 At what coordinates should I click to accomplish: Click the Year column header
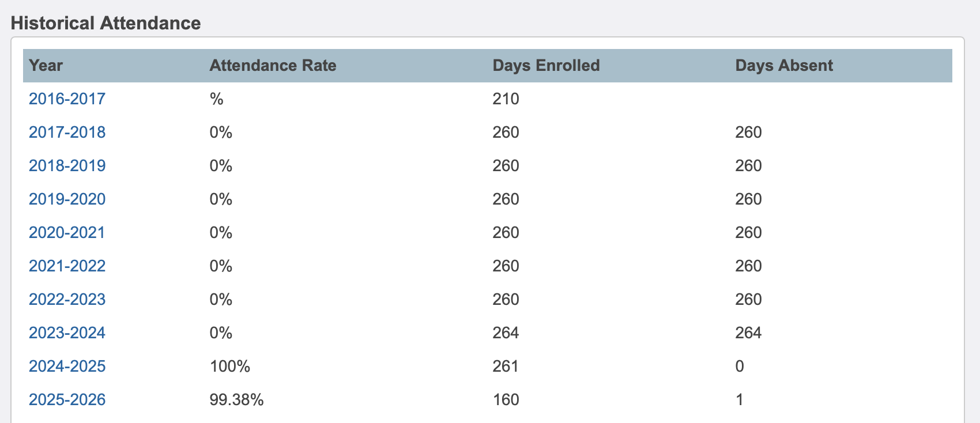coord(46,65)
